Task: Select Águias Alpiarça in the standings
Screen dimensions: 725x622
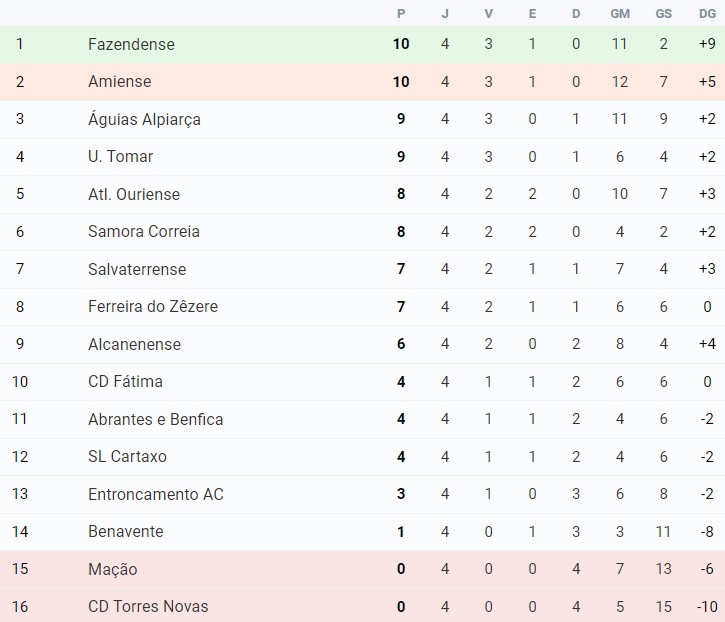Action: pyautogui.click(x=144, y=119)
